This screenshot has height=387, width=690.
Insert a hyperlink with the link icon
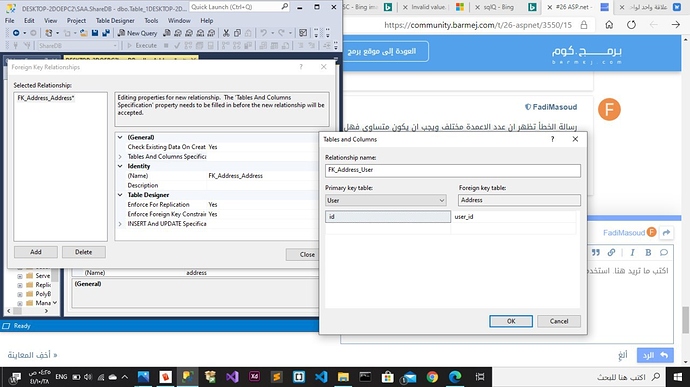point(611,252)
